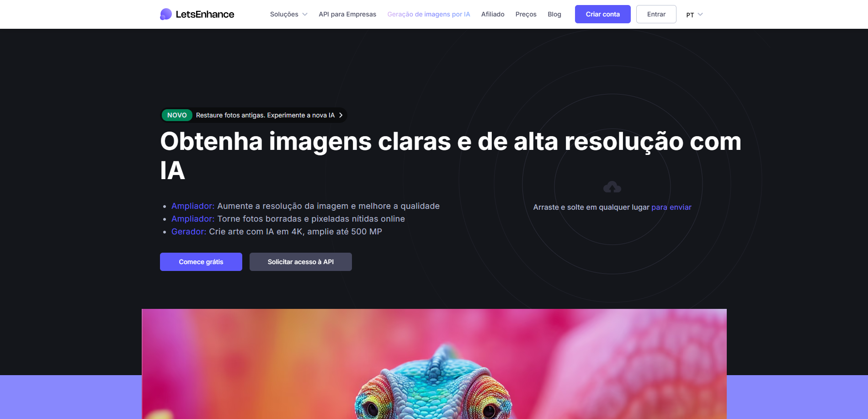Click the LetsEnhance purple logo icon
This screenshot has width=868, height=419.
click(166, 14)
